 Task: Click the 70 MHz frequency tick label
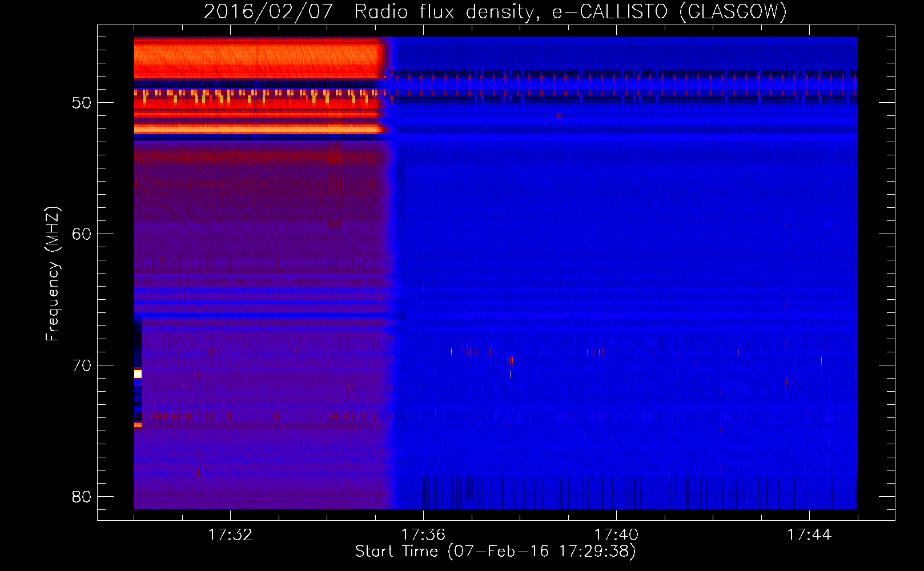[82, 365]
